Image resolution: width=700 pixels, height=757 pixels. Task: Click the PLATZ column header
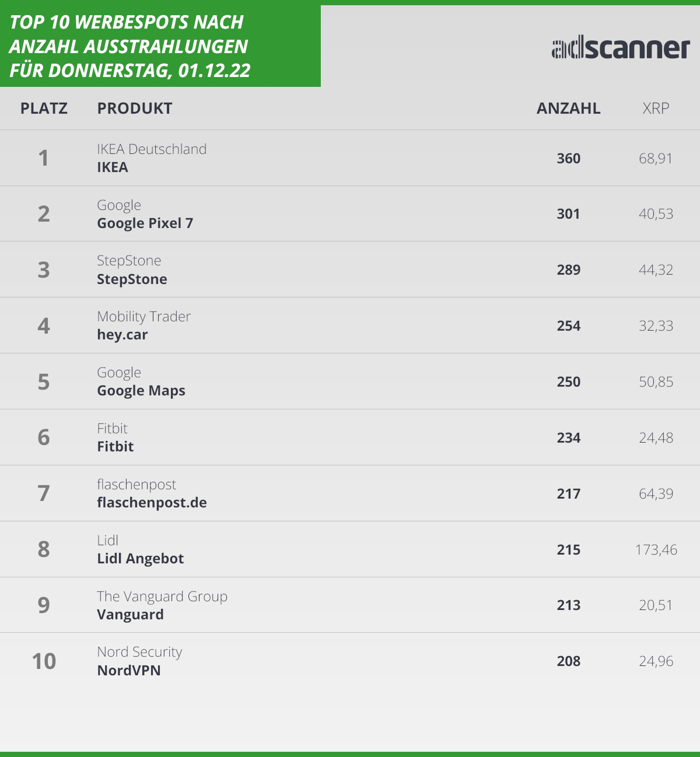tap(44, 108)
